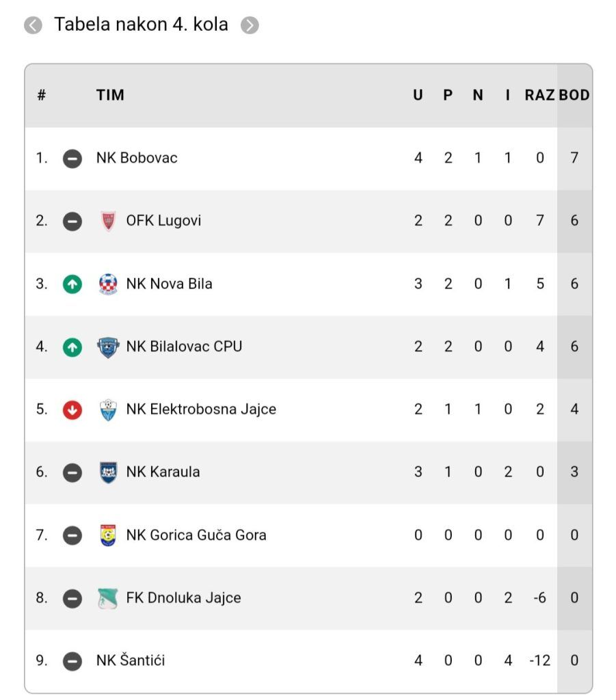Select the TIM column header

[110, 95]
